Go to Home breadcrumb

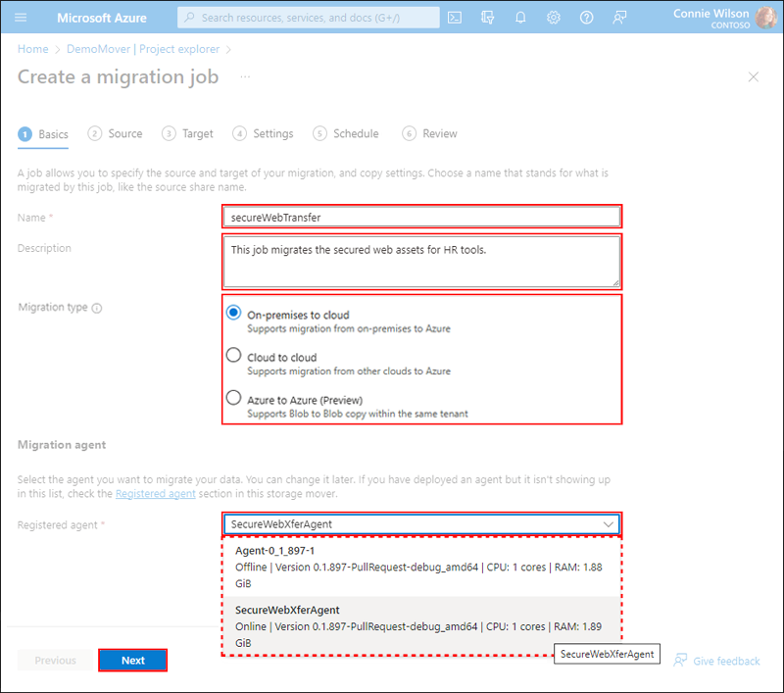point(33,49)
